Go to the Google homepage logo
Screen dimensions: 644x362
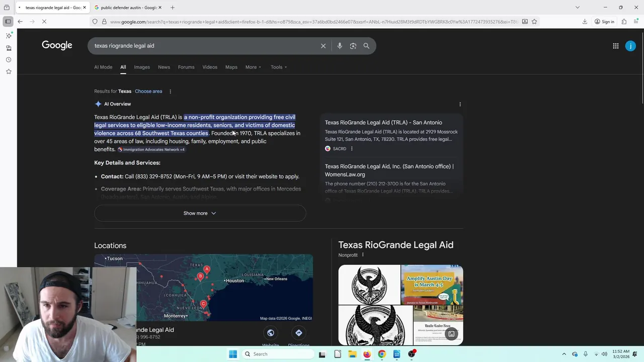(57, 45)
